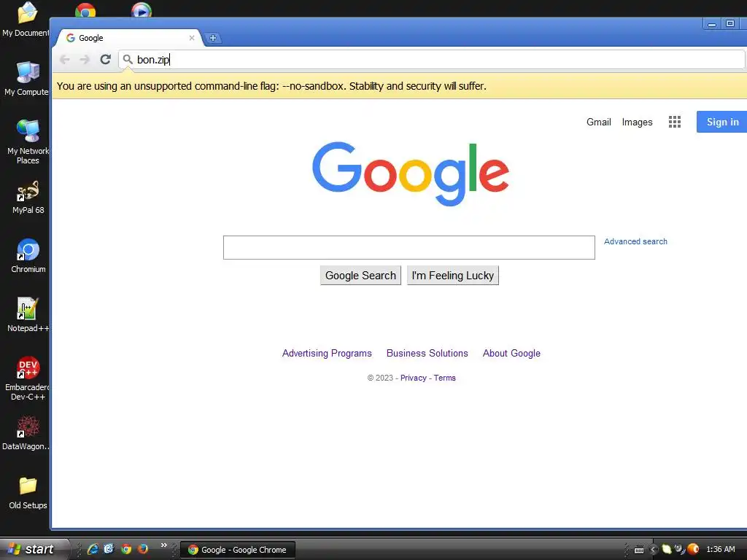Expand quick launch overflow chevron
The image size is (747, 560).
(164, 545)
